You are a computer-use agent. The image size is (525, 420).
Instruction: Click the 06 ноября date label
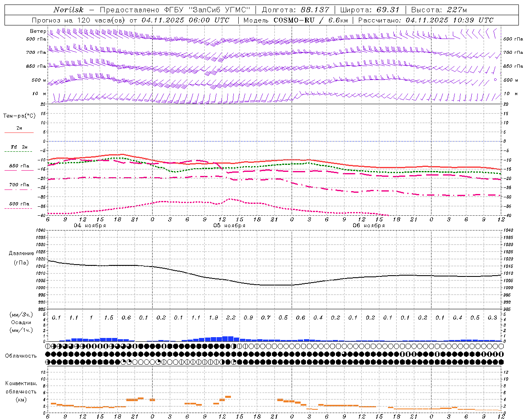pyautogui.click(x=369, y=226)
